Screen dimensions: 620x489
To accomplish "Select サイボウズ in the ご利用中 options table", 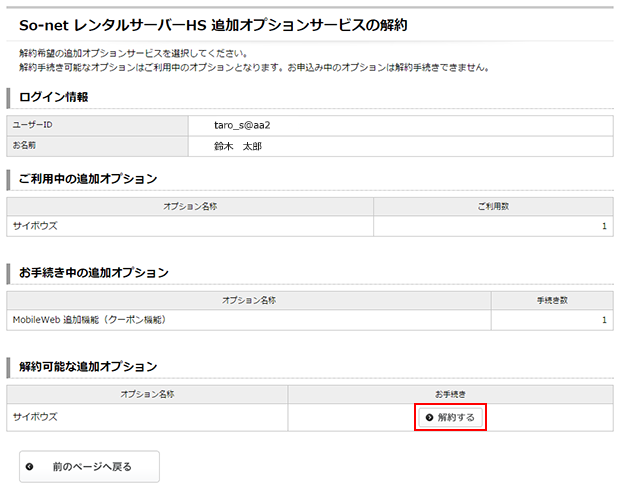I will (x=35, y=226).
